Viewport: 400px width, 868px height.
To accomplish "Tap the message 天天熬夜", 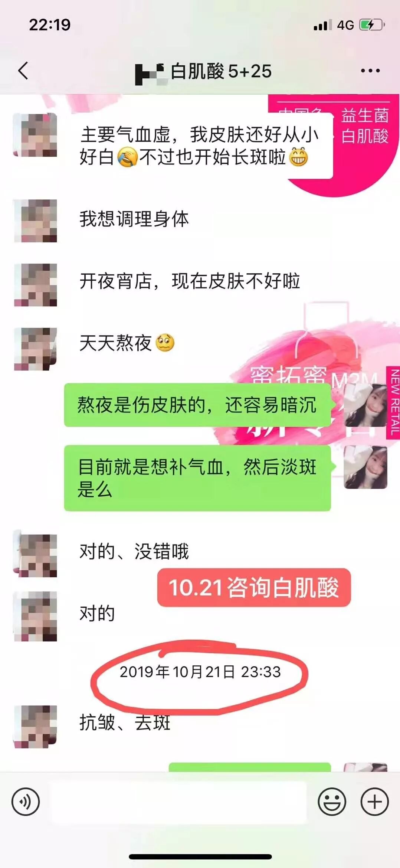I will (127, 343).
